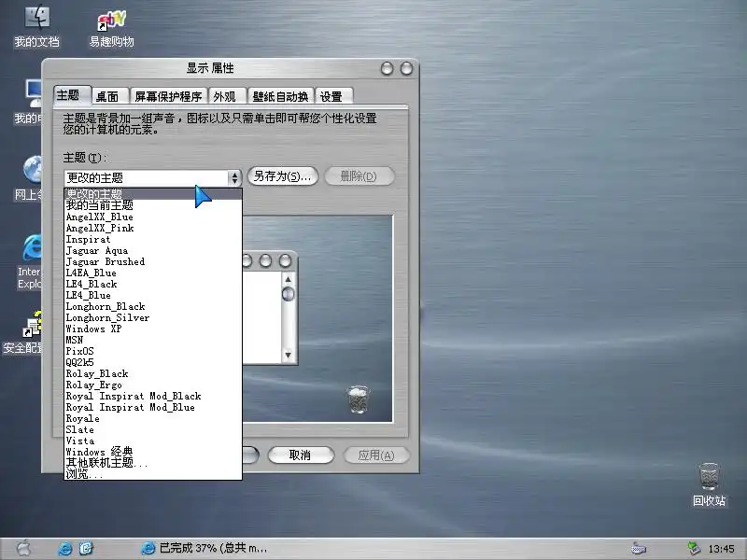Choose the L4EA_Blue theme

coord(153,273)
